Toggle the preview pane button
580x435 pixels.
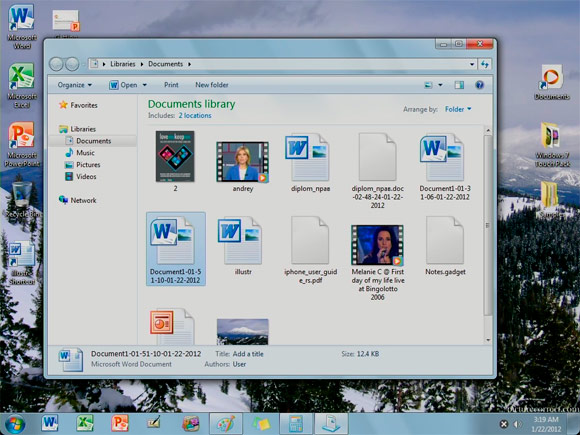[x=459, y=85]
